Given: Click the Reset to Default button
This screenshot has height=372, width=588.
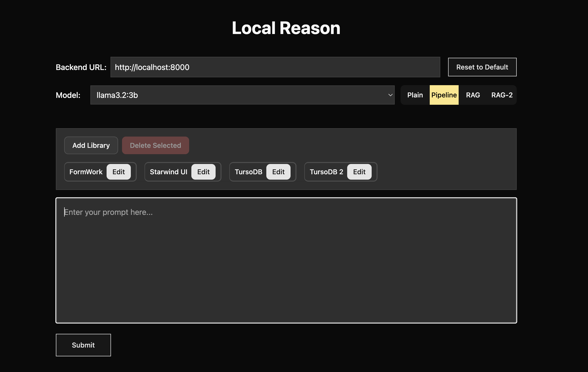Looking at the screenshot, I should click(482, 67).
